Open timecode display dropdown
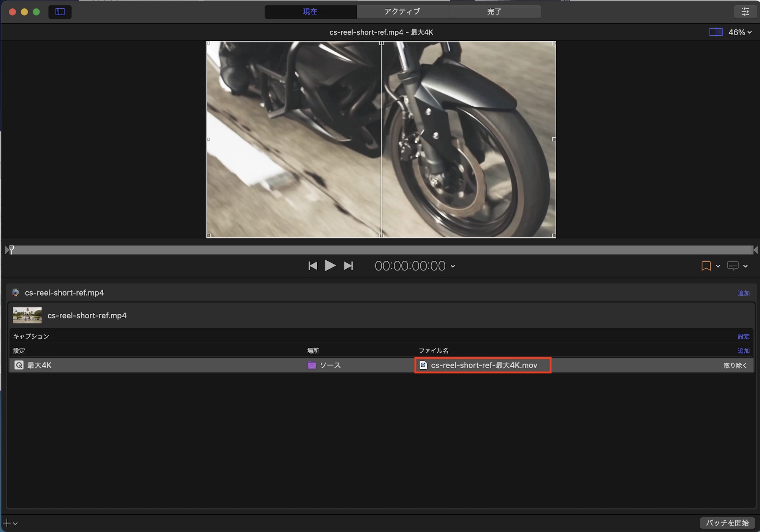The image size is (760, 532). point(453,266)
